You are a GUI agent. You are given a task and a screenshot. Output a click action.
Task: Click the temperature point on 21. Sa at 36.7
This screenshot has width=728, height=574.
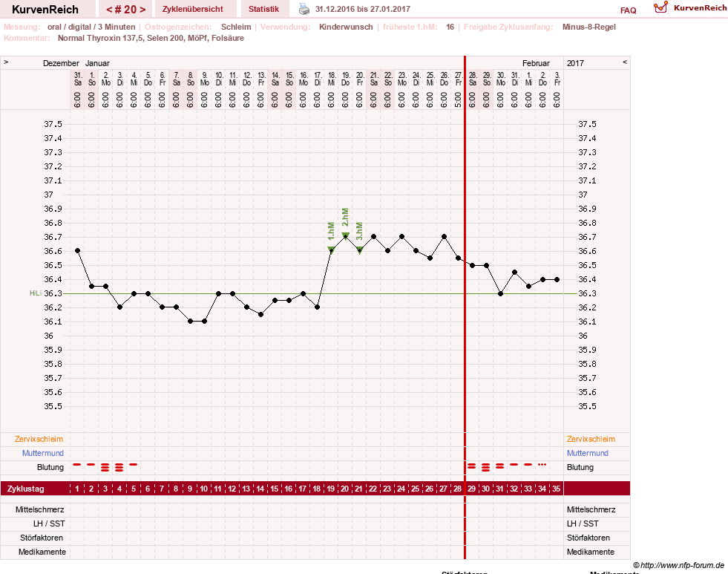click(374, 236)
